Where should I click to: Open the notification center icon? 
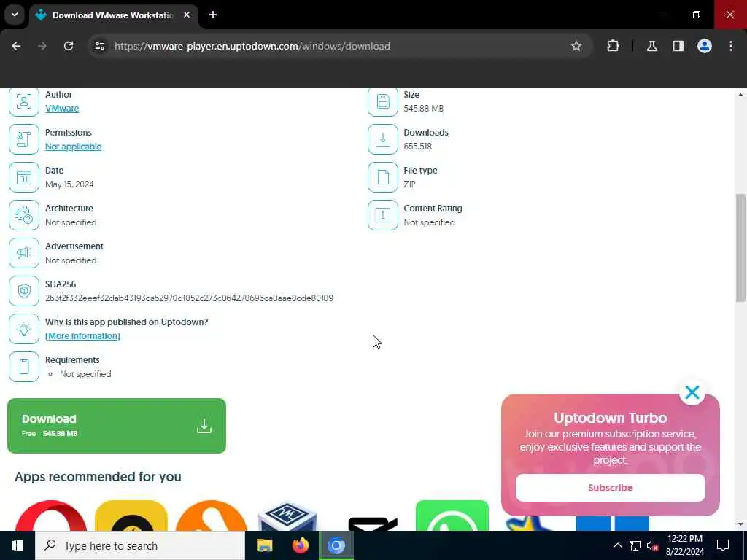723,545
